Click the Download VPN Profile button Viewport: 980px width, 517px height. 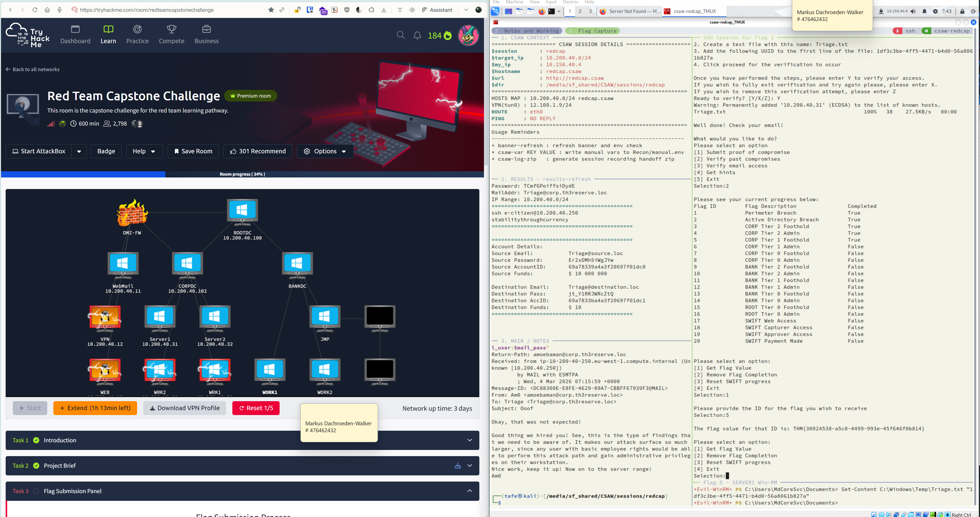click(185, 408)
